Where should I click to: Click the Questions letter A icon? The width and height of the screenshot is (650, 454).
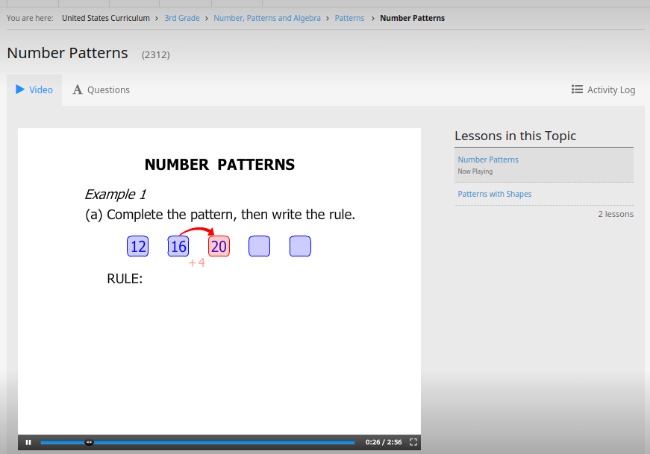point(78,90)
